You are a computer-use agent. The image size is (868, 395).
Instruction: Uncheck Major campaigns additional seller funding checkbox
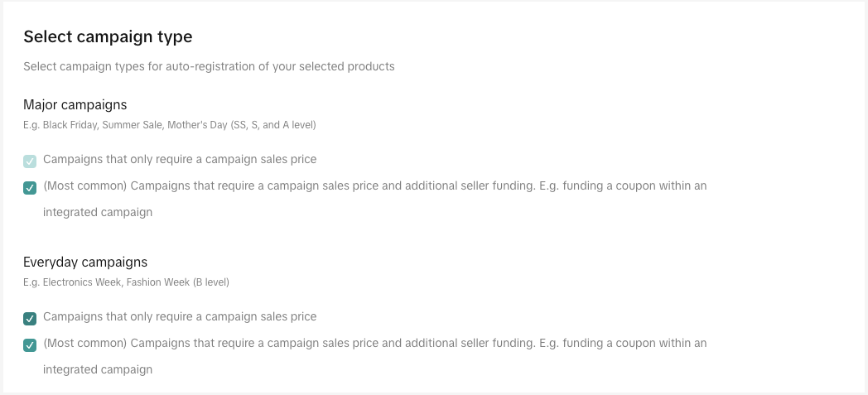tap(30, 188)
